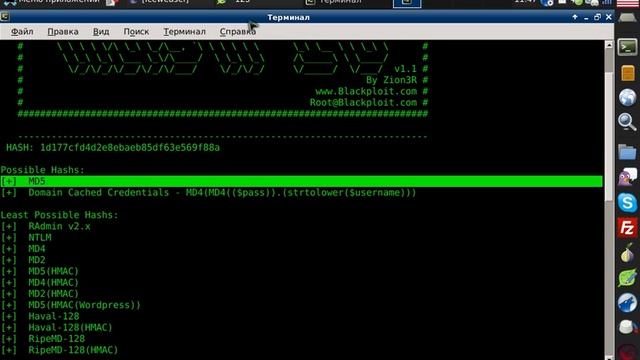640x360 pixels.
Task: Open the blue wolf-globe browser dock icon
Action: 627,303
